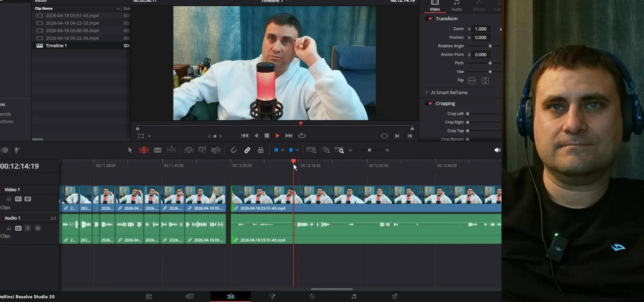Open the flag color dropdown arrow

coord(282,150)
